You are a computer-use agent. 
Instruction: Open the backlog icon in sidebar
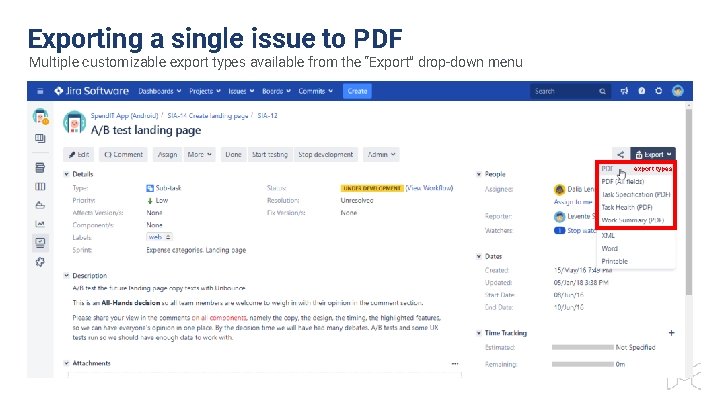[x=40, y=168]
